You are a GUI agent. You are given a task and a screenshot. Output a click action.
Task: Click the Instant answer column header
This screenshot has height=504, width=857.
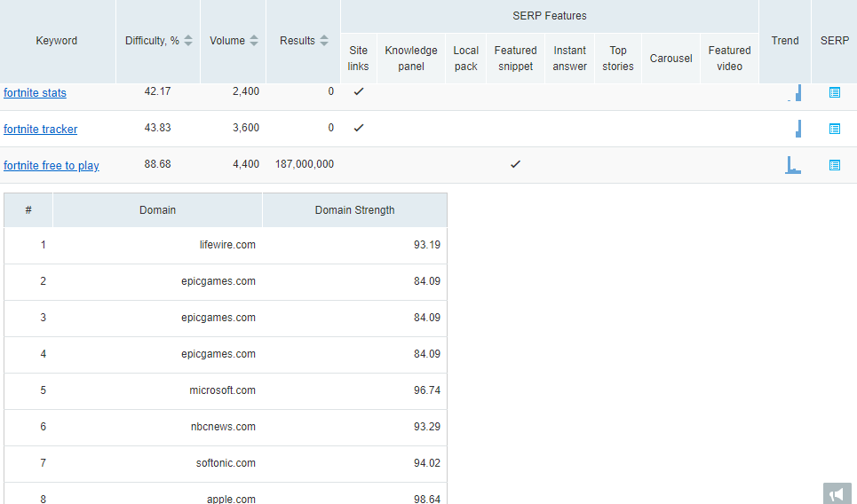[569, 59]
